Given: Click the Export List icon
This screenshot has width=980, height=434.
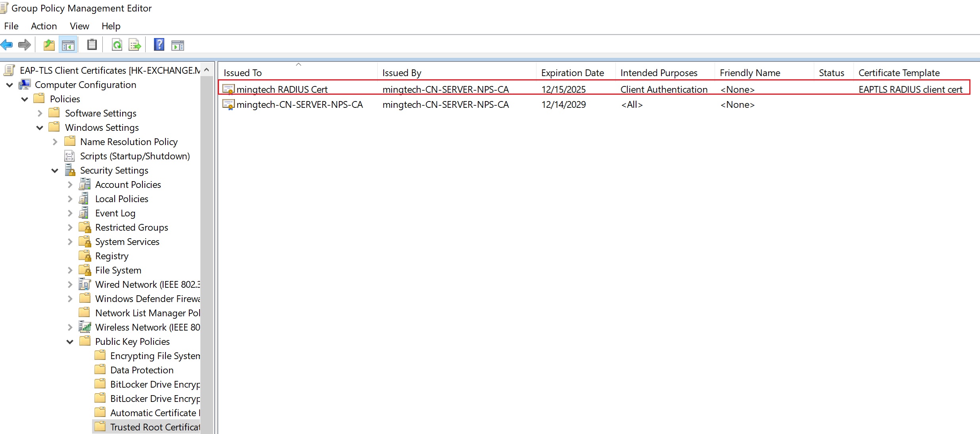Looking at the screenshot, I should tap(135, 44).
